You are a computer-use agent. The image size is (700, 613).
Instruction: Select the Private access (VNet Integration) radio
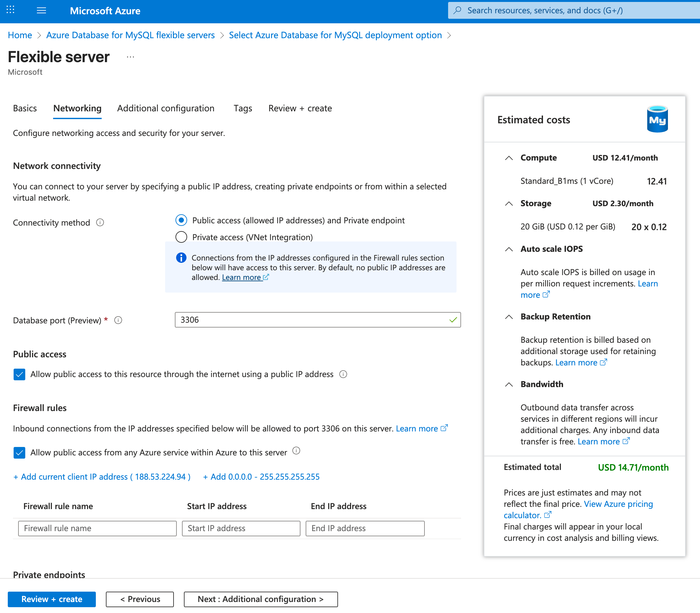tap(181, 237)
